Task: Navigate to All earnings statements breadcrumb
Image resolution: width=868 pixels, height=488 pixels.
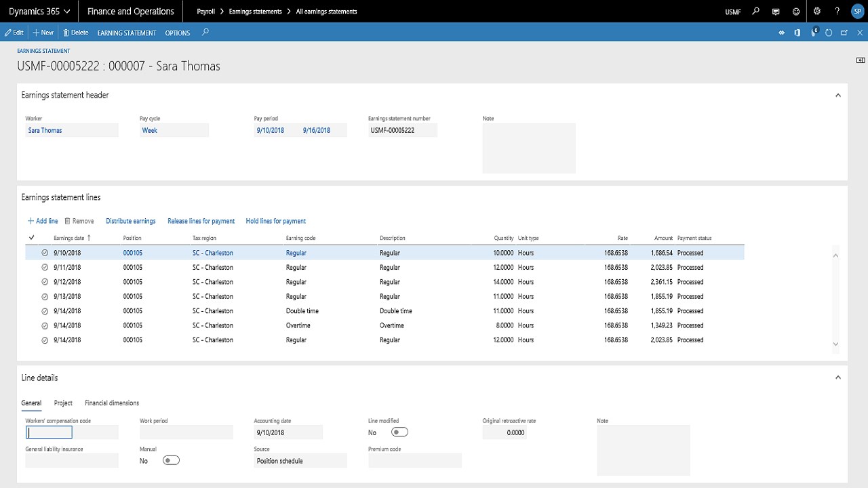Action: coord(327,12)
